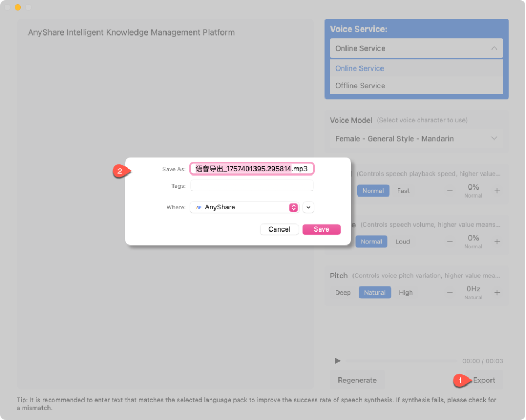Click Cancel in the save dialog
526x420 pixels.
(279, 229)
